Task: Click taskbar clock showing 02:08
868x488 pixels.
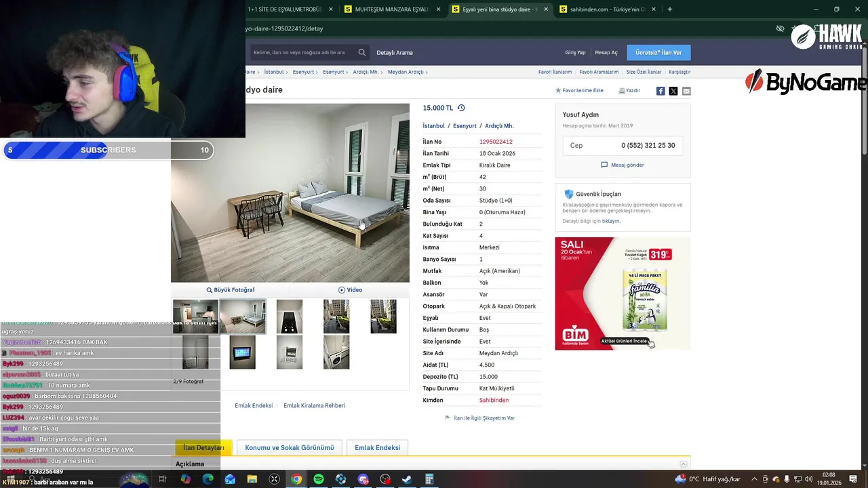Action: (829, 479)
